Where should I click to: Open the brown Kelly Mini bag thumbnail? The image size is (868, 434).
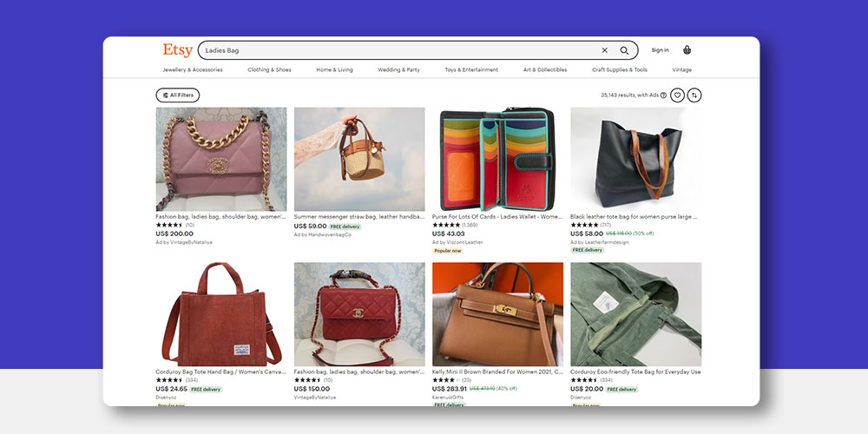pos(497,314)
